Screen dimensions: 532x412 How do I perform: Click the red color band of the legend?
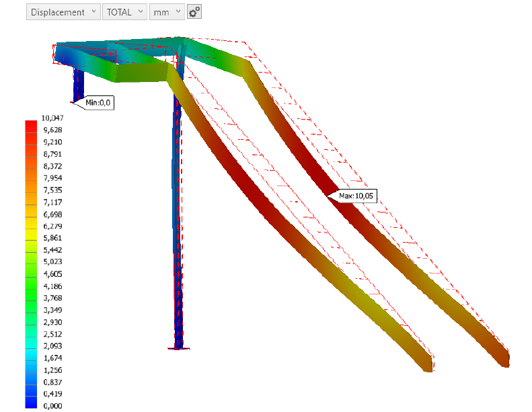pyautogui.click(x=31, y=126)
